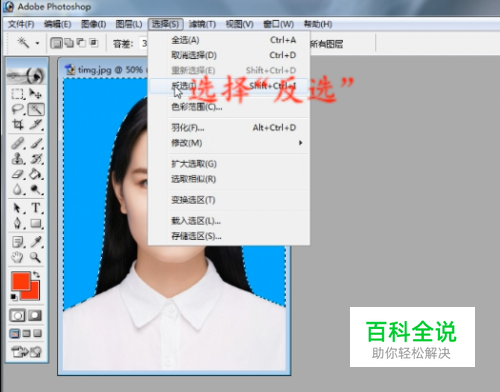Select the Pen tool
500x392 pixels.
click(x=18, y=223)
